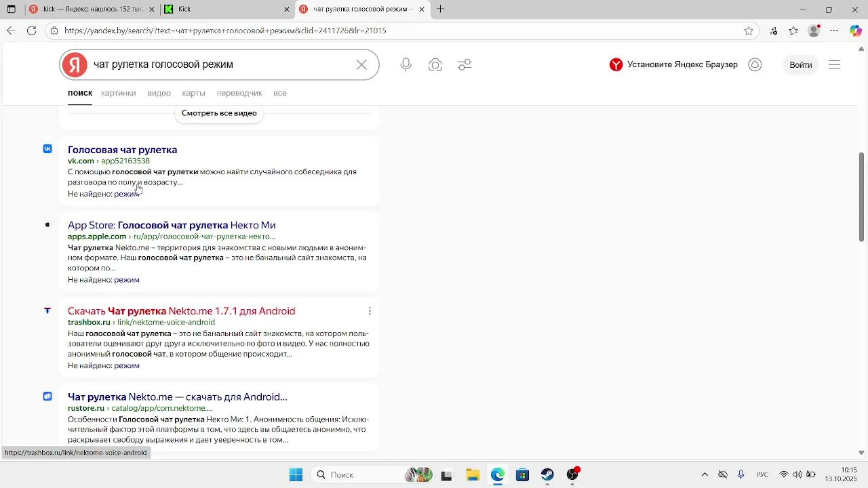Click режим link under App Store result
The height and width of the screenshot is (488, 868).
pos(127,280)
